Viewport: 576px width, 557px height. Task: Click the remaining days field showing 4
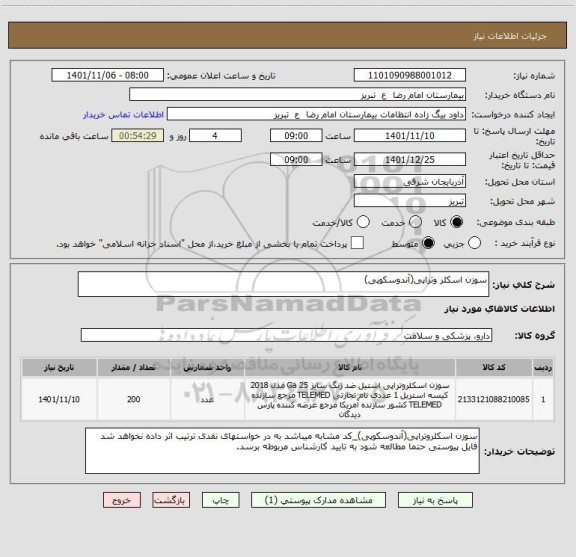coord(215,136)
